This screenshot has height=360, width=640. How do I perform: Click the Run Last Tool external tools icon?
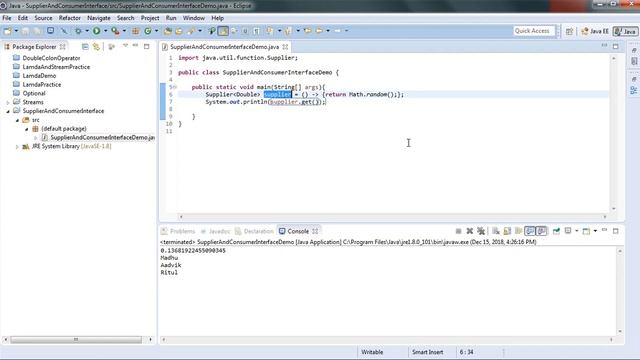coord(116,31)
